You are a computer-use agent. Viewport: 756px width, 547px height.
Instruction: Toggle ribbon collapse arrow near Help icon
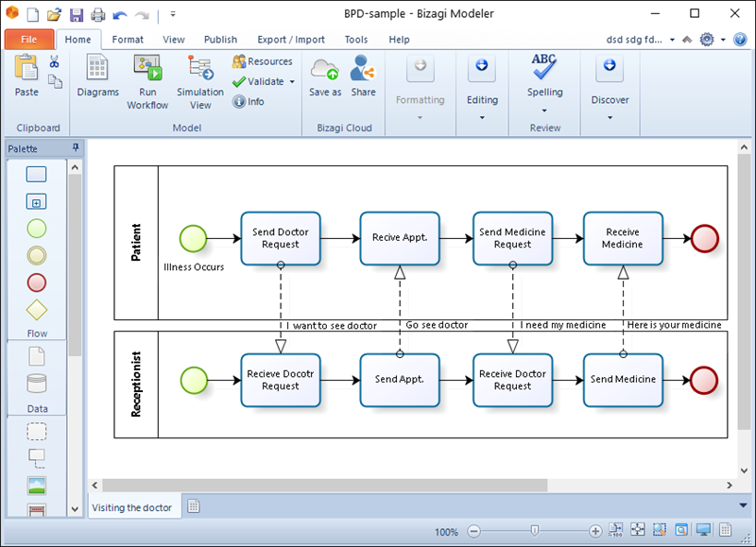(687, 40)
